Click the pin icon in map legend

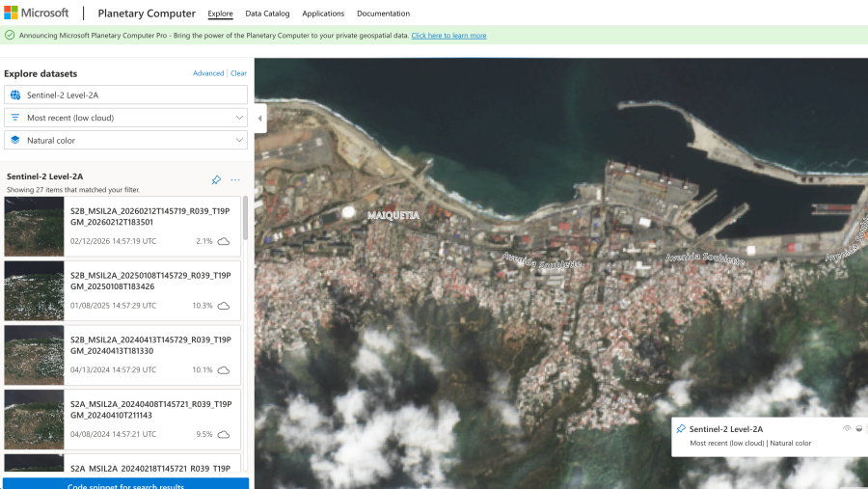pos(681,429)
